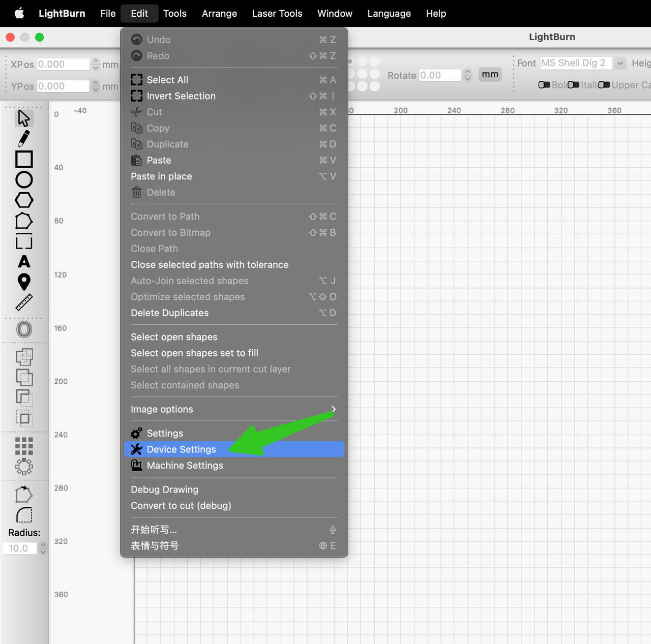Click the Radius input field
The width and height of the screenshot is (651, 644).
pos(19,548)
